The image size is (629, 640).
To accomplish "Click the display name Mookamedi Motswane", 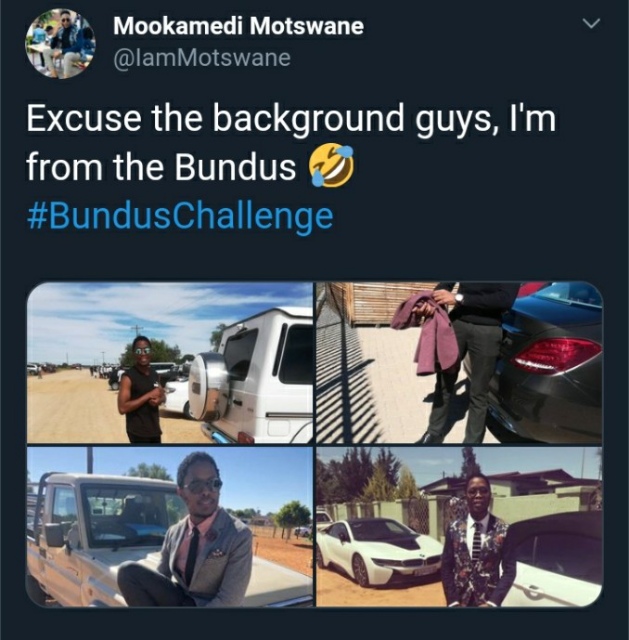I will [x=238, y=26].
